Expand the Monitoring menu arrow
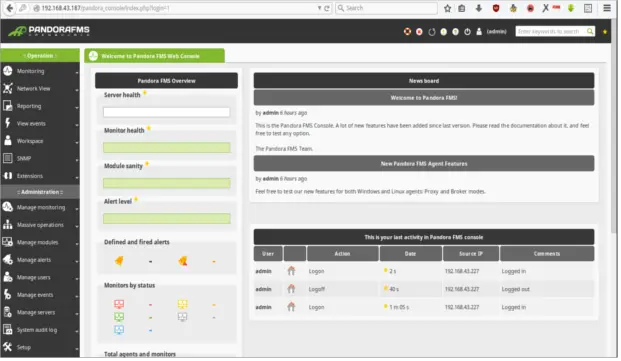 (76, 72)
